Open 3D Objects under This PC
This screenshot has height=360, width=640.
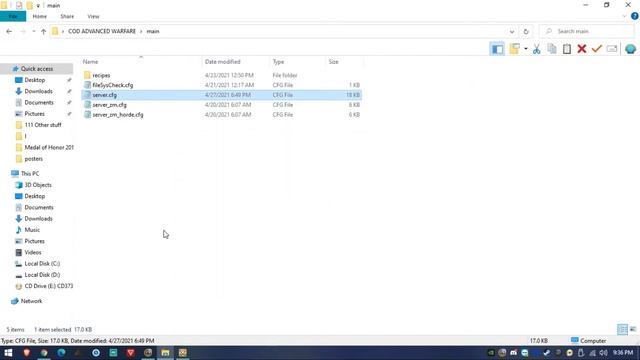[x=38, y=185]
